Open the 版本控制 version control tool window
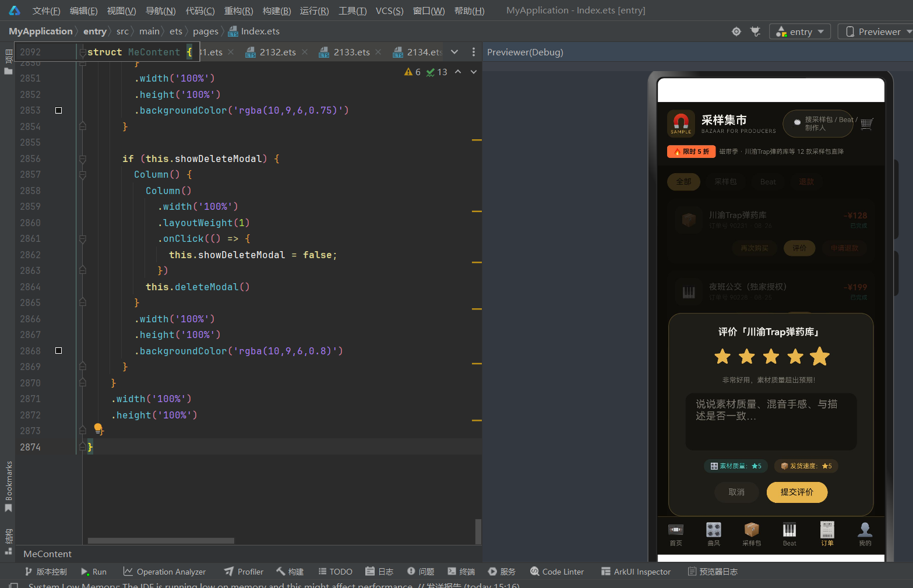Image resolution: width=913 pixels, height=588 pixels. 45,572
